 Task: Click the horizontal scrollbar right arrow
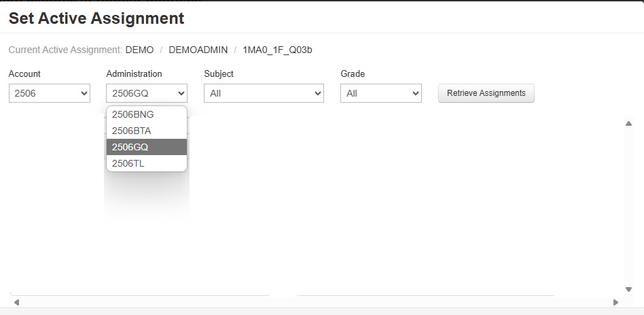coord(615,302)
